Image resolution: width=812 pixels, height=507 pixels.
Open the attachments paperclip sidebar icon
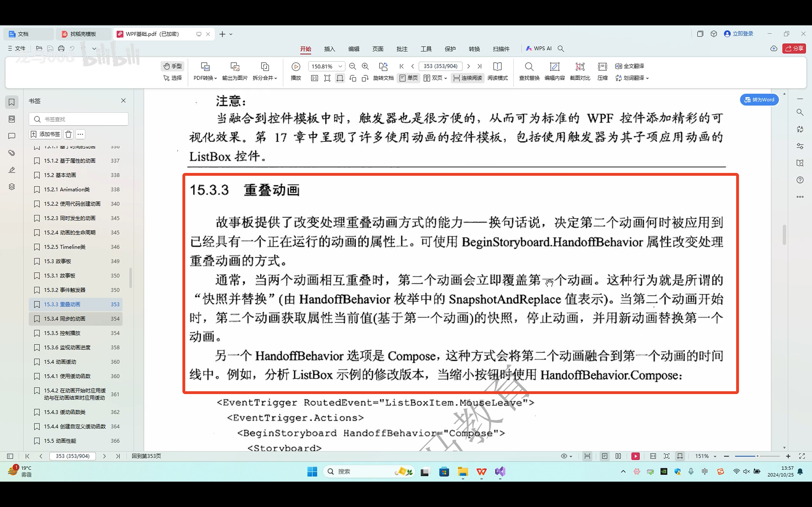point(12,153)
